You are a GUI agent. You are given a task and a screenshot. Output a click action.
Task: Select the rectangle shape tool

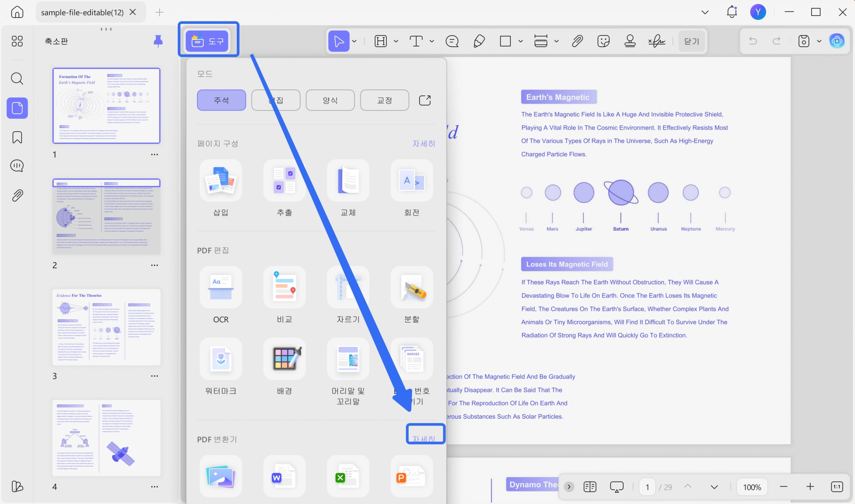click(x=505, y=41)
